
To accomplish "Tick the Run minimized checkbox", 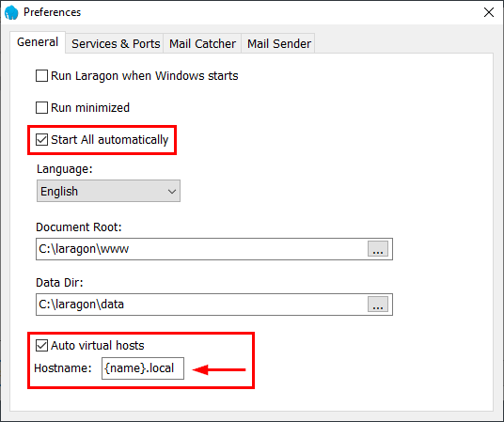I will tap(41, 108).
